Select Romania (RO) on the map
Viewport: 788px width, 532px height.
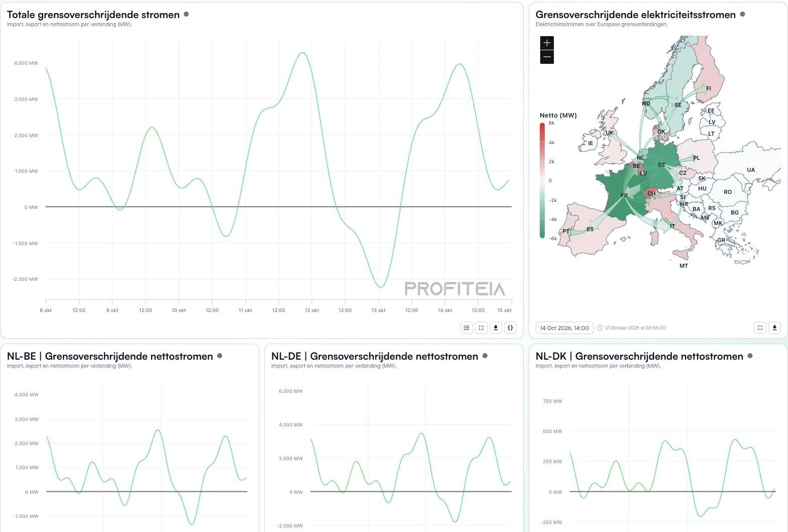point(728,192)
